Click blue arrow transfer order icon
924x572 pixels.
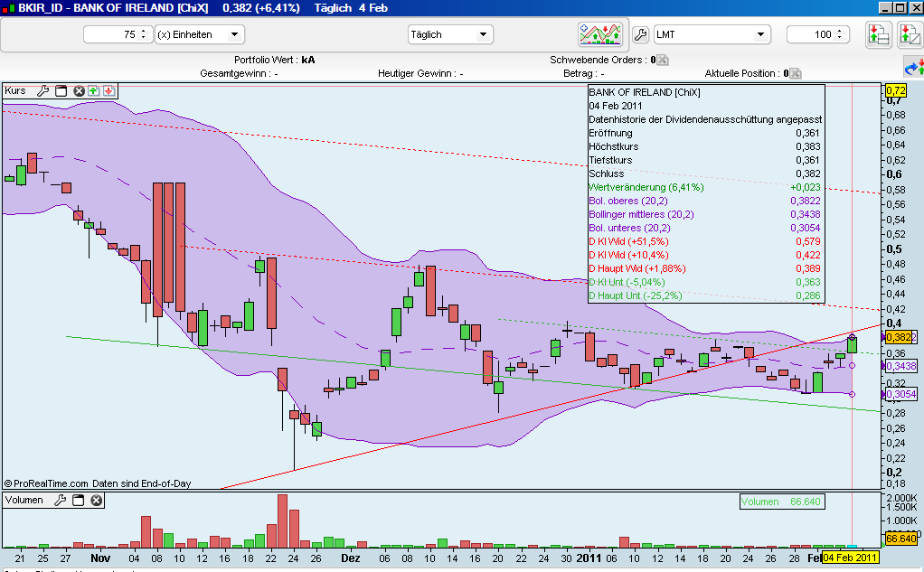coord(914,67)
